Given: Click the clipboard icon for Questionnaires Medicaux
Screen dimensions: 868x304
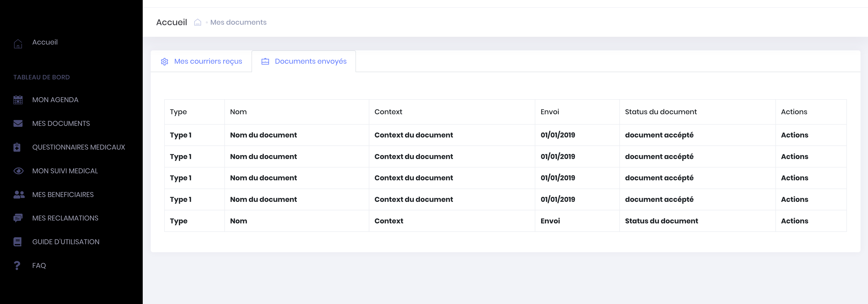Looking at the screenshot, I should [17, 147].
